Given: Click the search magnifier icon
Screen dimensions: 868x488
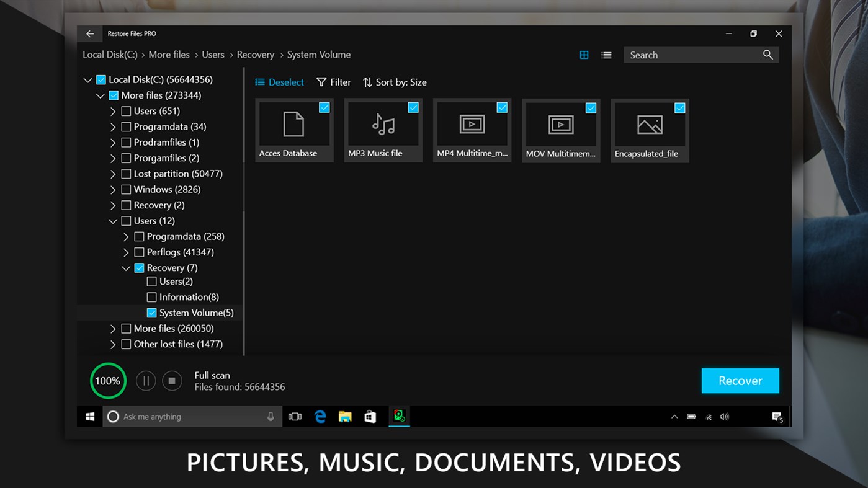Looking at the screenshot, I should 767,55.
